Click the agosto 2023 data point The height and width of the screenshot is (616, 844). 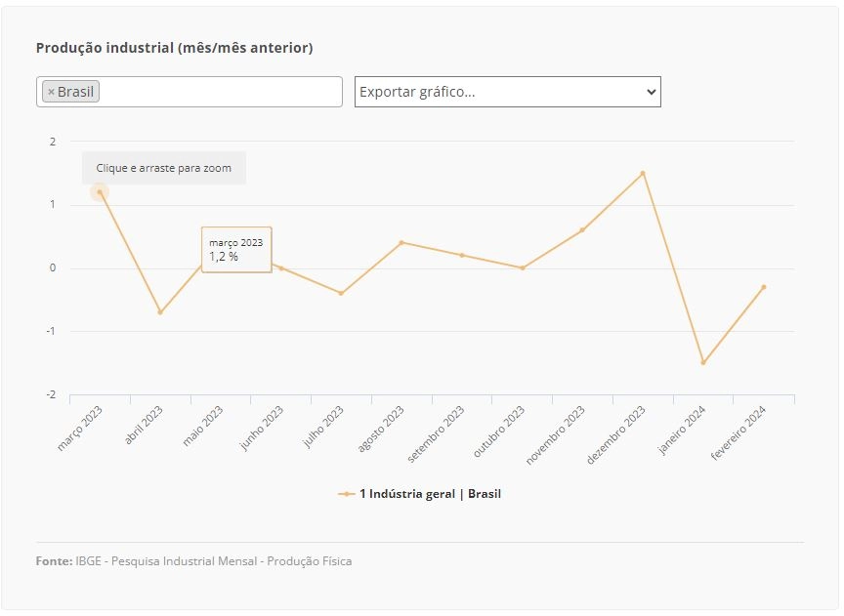[x=401, y=243]
